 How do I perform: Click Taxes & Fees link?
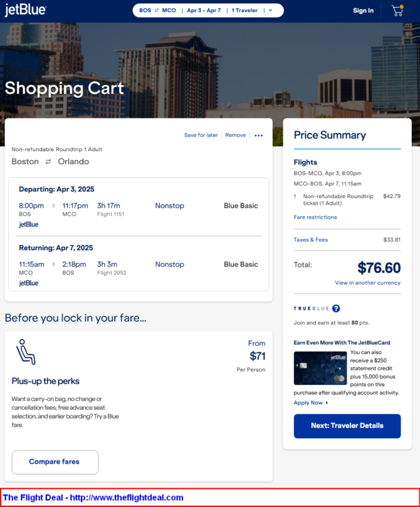click(311, 240)
